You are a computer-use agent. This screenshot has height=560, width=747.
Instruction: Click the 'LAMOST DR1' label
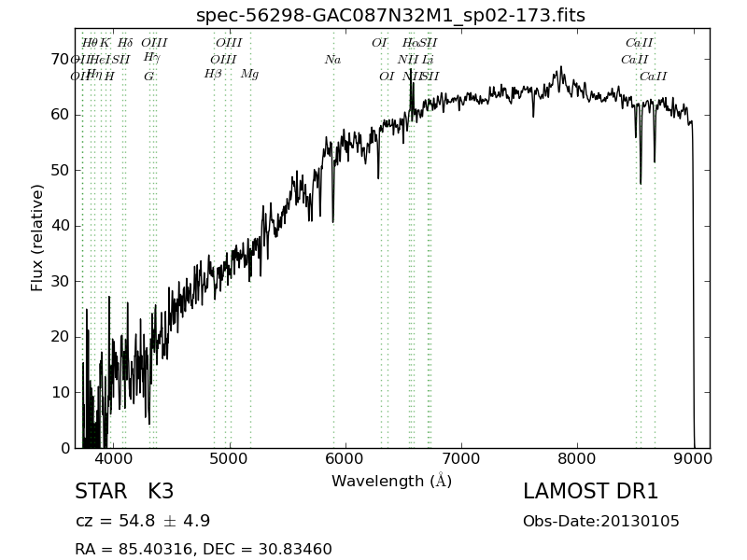point(590,491)
